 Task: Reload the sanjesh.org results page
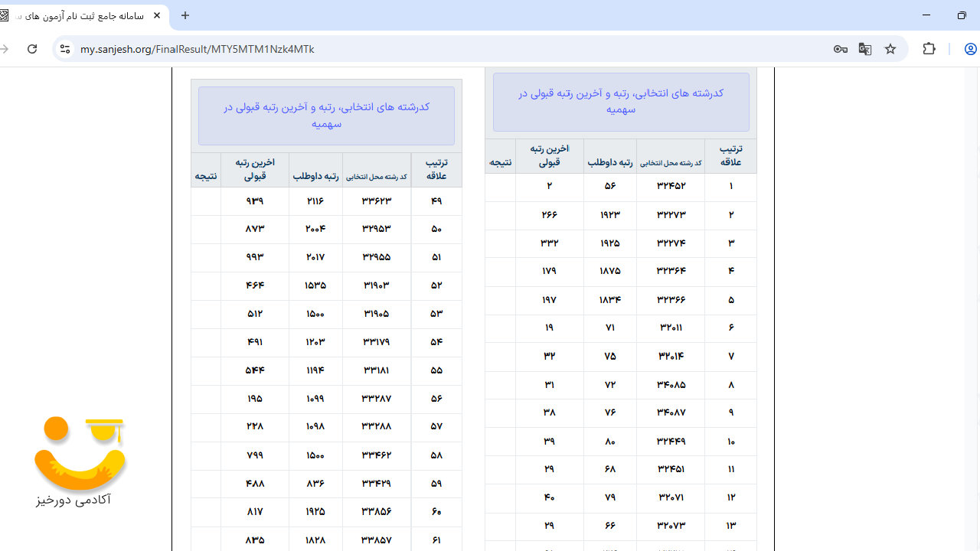(x=31, y=48)
